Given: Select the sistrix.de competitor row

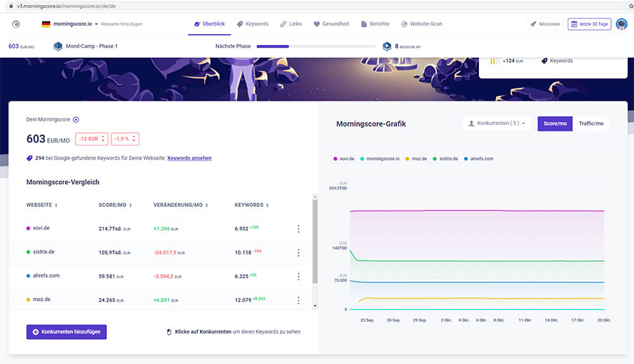Looking at the screenshot, I should (x=161, y=253).
